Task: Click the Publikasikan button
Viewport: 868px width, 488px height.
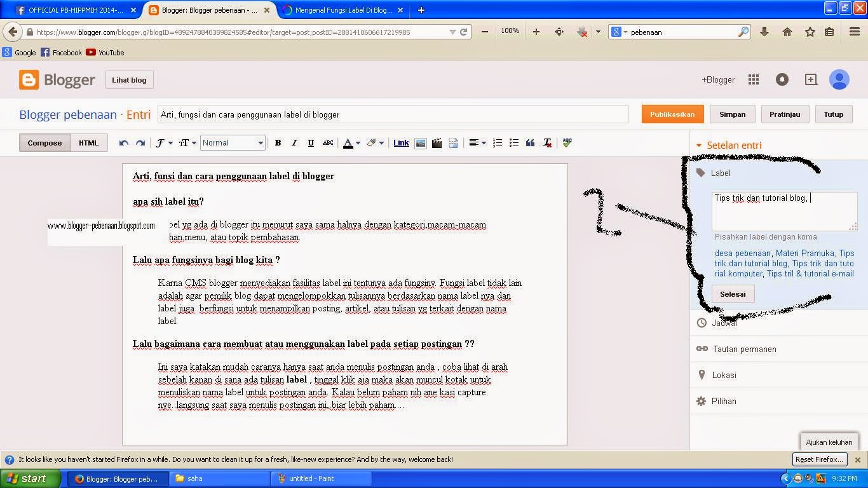Action: [672, 114]
